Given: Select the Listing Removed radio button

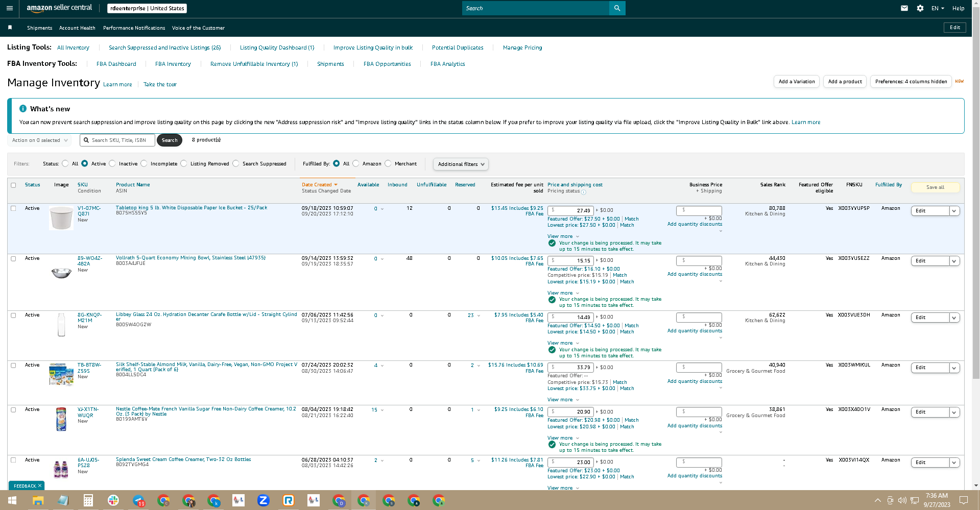Looking at the screenshot, I should coord(184,164).
